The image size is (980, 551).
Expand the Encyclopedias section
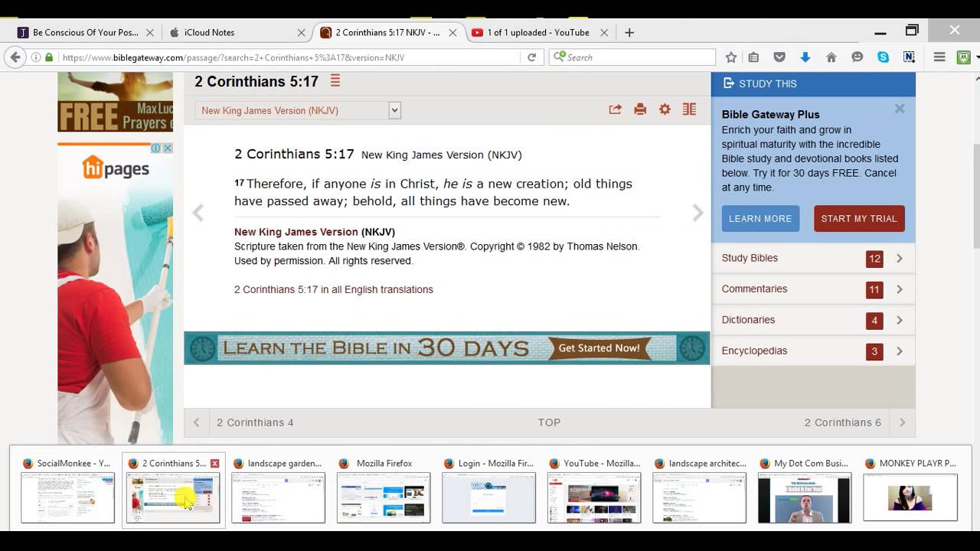click(x=813, y=350)
